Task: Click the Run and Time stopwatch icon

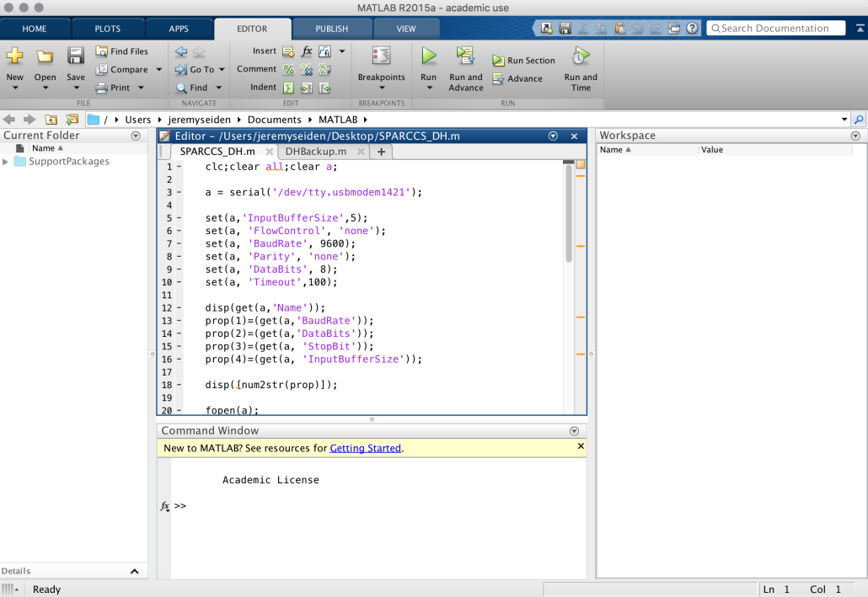Action: click(581, 56)
